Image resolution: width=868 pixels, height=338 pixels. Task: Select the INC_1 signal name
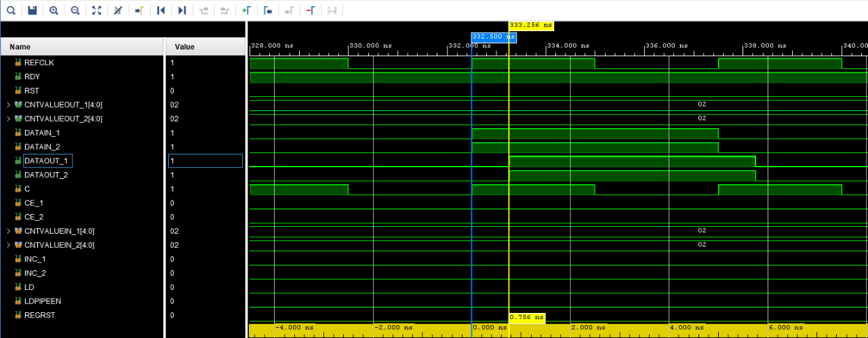coord(35,259)
